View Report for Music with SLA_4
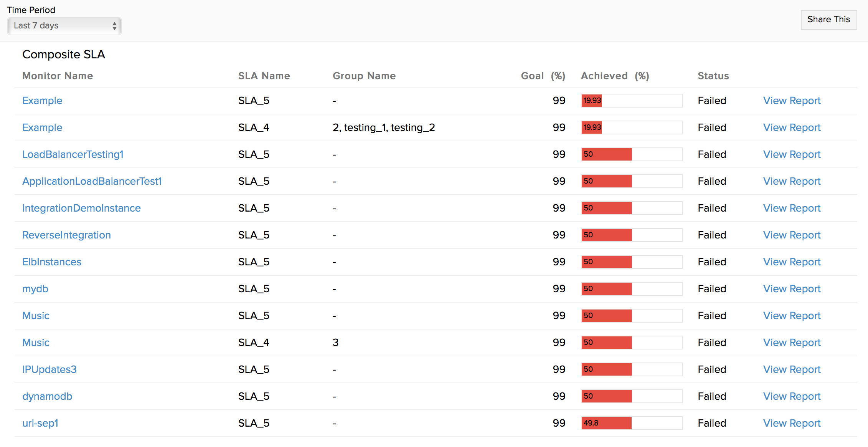868x447 pixels. (791, 343)
